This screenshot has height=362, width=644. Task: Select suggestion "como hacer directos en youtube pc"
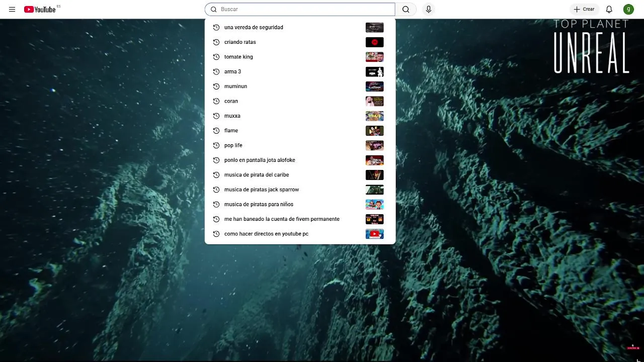tap(300, 234)
